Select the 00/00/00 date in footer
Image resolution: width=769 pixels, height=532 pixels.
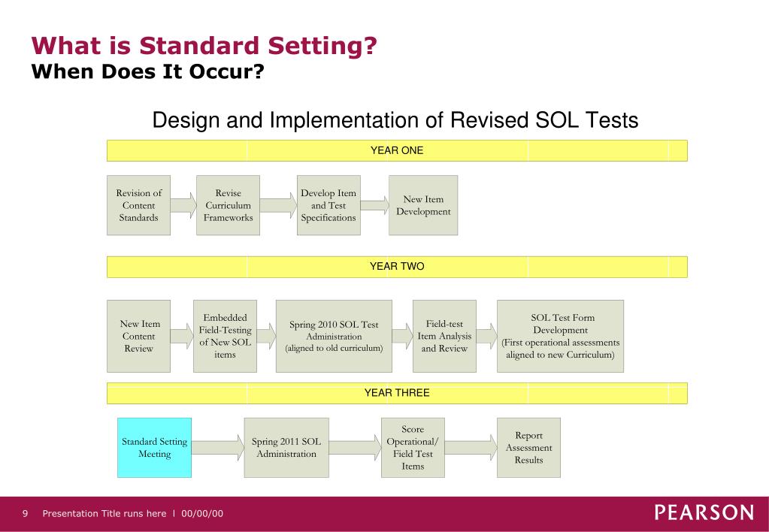(202, 514)
